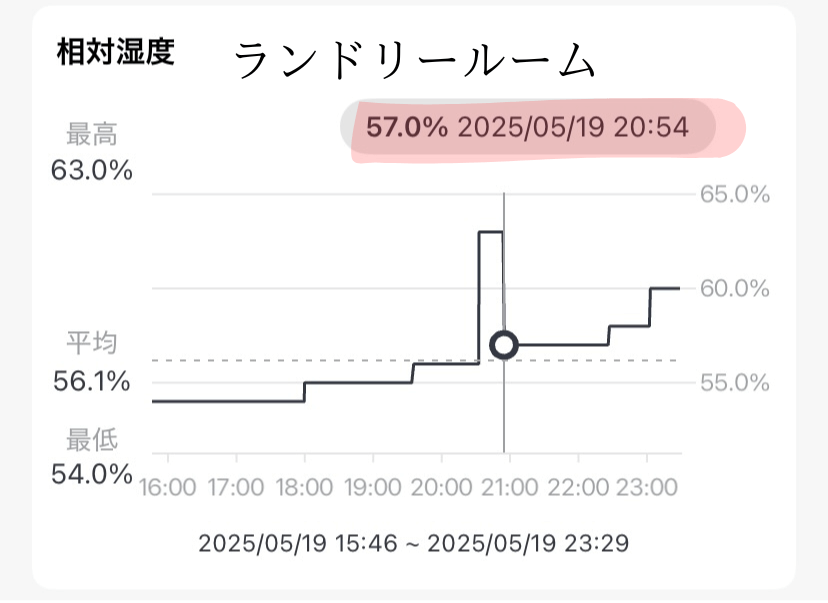Click the 55.0% y-axis label
Screen dimensions: 828x603
(734, 383)
